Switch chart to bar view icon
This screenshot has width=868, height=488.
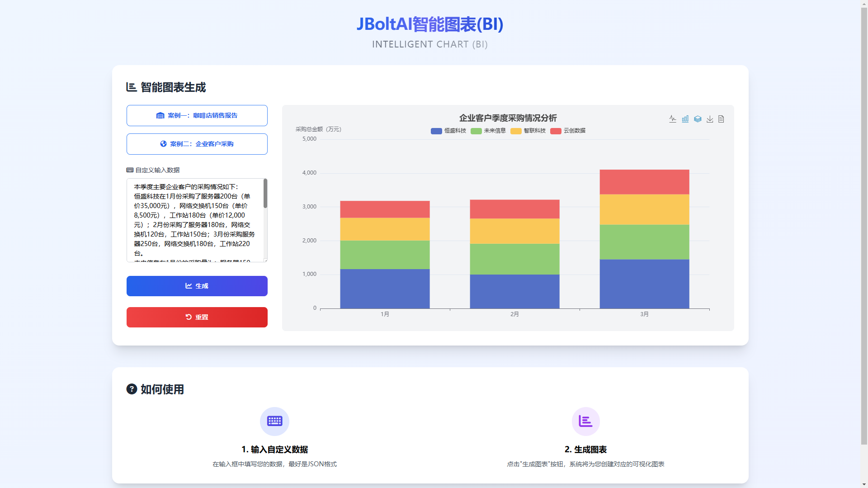(685, 119)
